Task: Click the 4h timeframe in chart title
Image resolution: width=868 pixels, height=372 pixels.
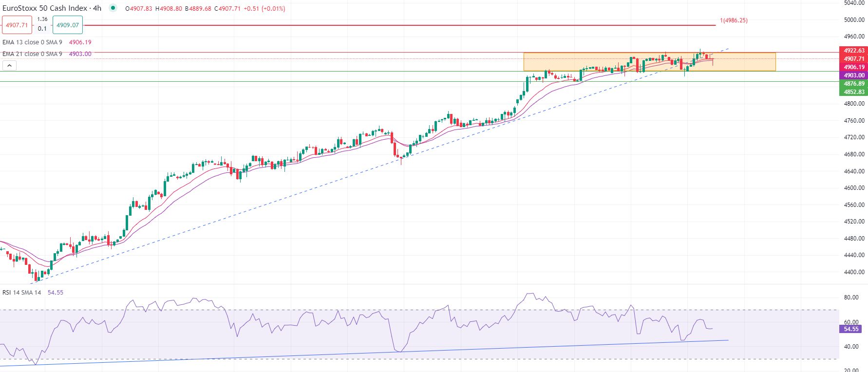Action: click(97, 8)
